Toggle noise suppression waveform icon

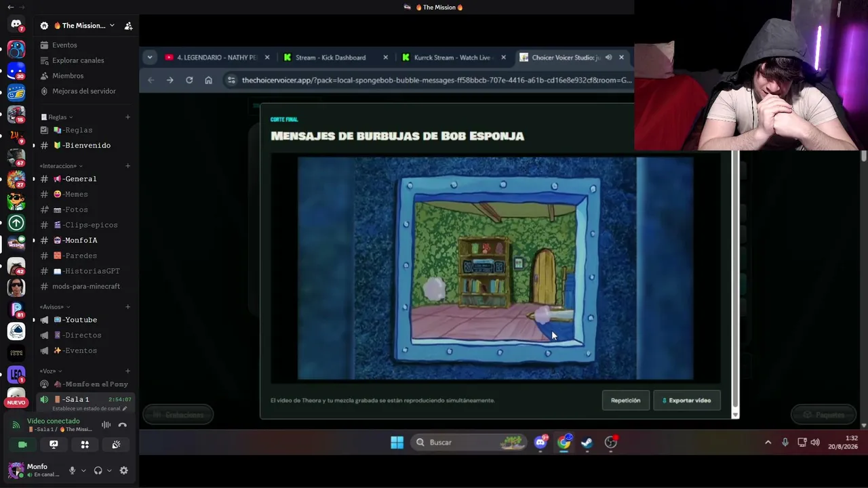point(106,425)
